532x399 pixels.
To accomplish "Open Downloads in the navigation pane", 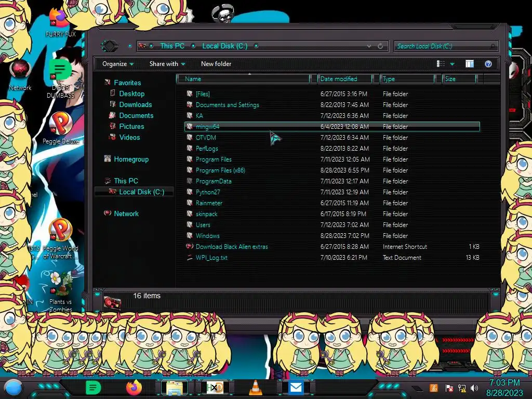I will click(x=136, y=104).
